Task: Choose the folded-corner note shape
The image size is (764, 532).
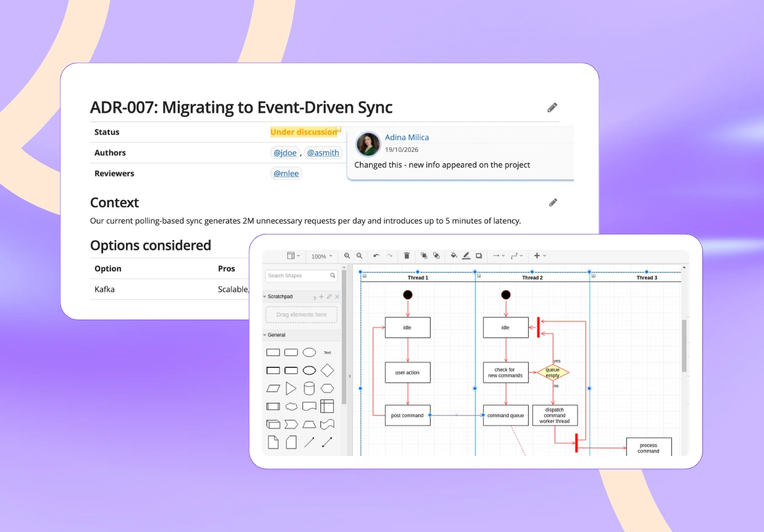Action: pyautogui.click(x=273, y=442)
